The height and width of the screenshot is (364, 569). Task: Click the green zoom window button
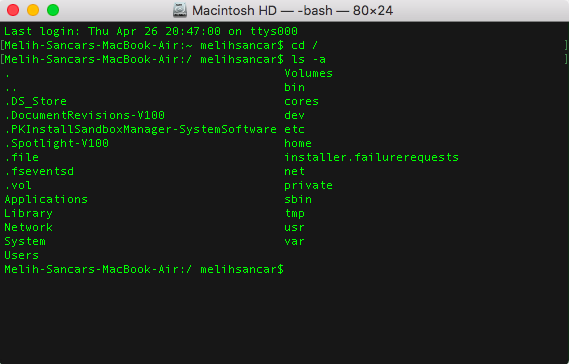[53, 10]
